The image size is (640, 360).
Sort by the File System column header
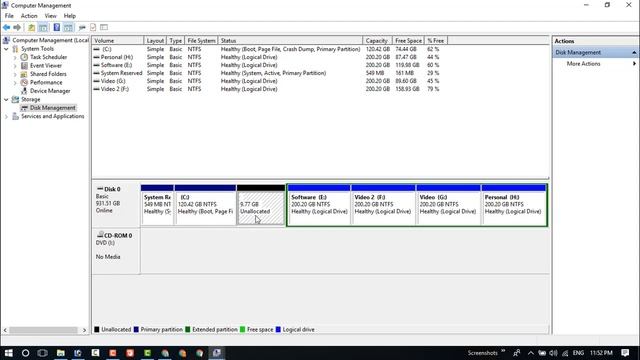click(201, 40)
